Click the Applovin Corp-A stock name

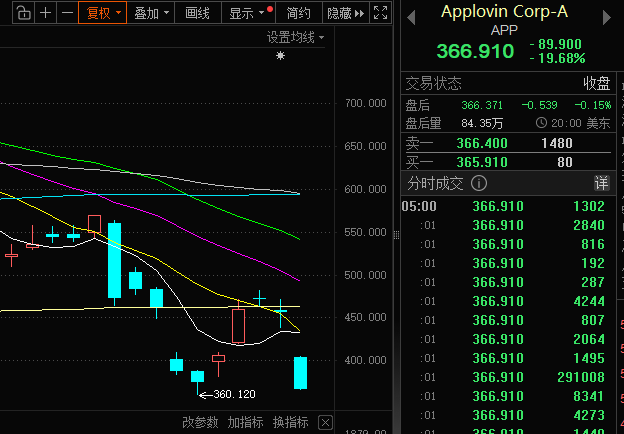click(504, 12)
